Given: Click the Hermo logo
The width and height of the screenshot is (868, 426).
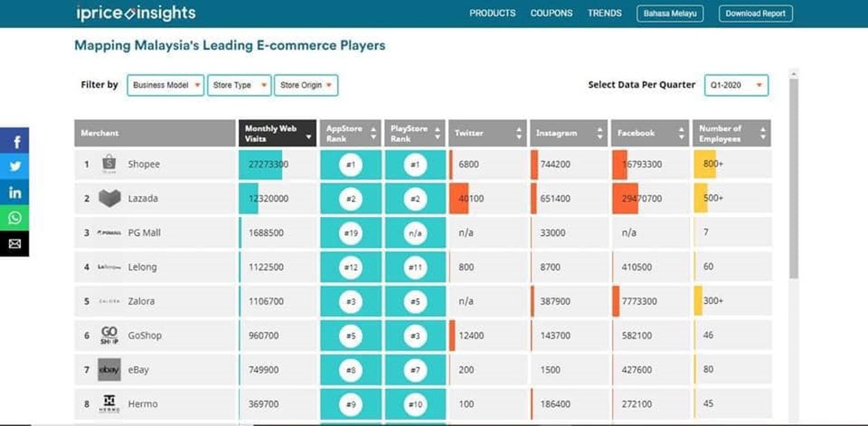Looking at the screenshot, I should click(109, 403).
